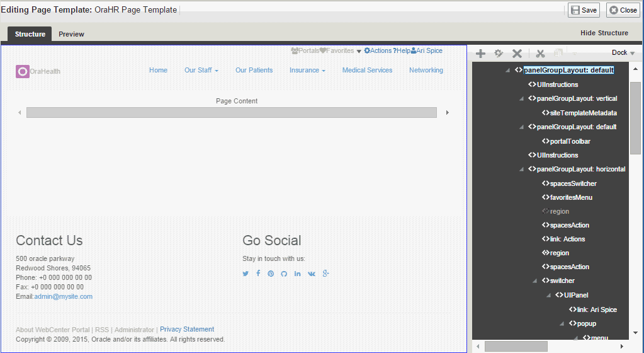644x353 pixels.
Task: Click the code icon beside portalToolbar
Action: tap(545, 141)
